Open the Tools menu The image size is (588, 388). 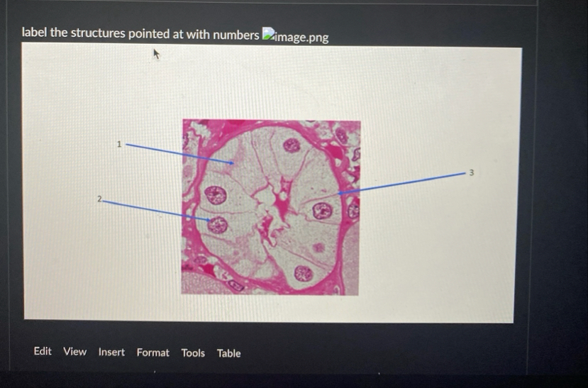[193, 353]
